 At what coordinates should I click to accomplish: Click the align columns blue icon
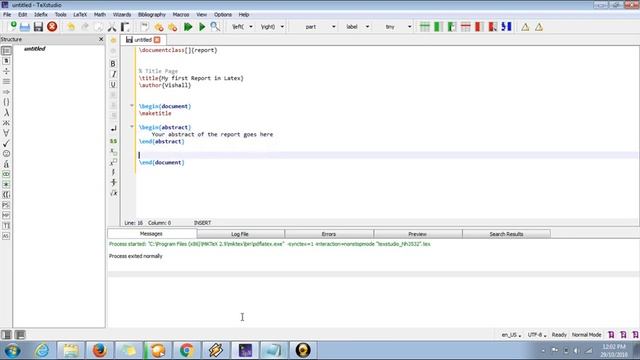tap(507, 27)
